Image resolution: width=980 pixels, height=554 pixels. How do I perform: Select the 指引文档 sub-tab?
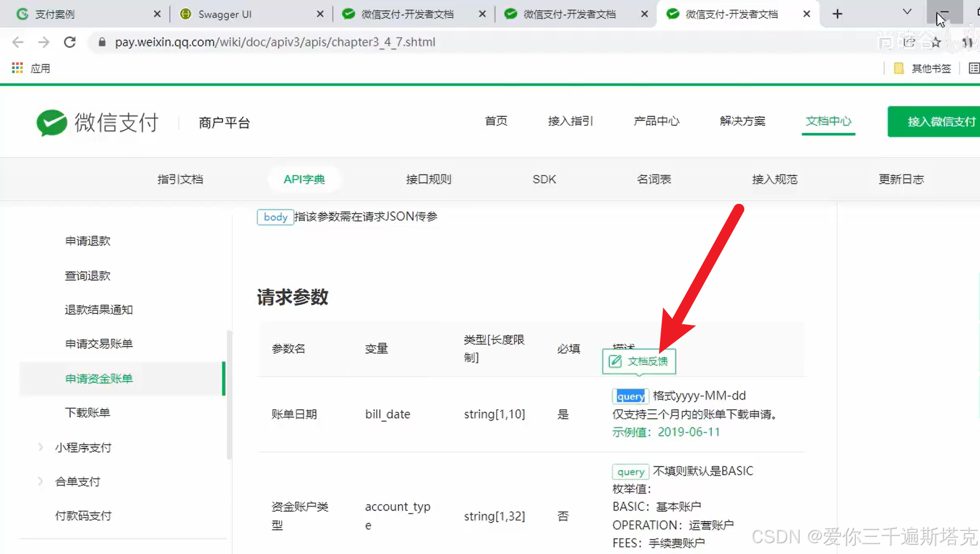pyautogui.click(x=180, y=179)
